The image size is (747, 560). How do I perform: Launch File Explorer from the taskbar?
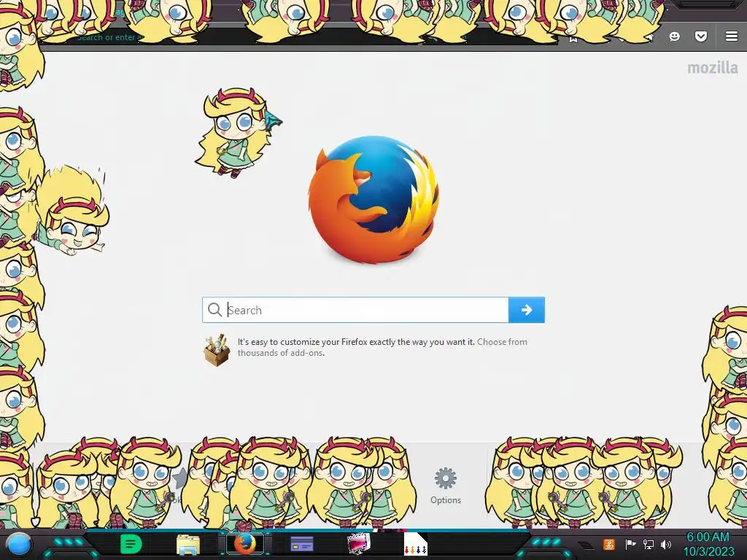187,545
